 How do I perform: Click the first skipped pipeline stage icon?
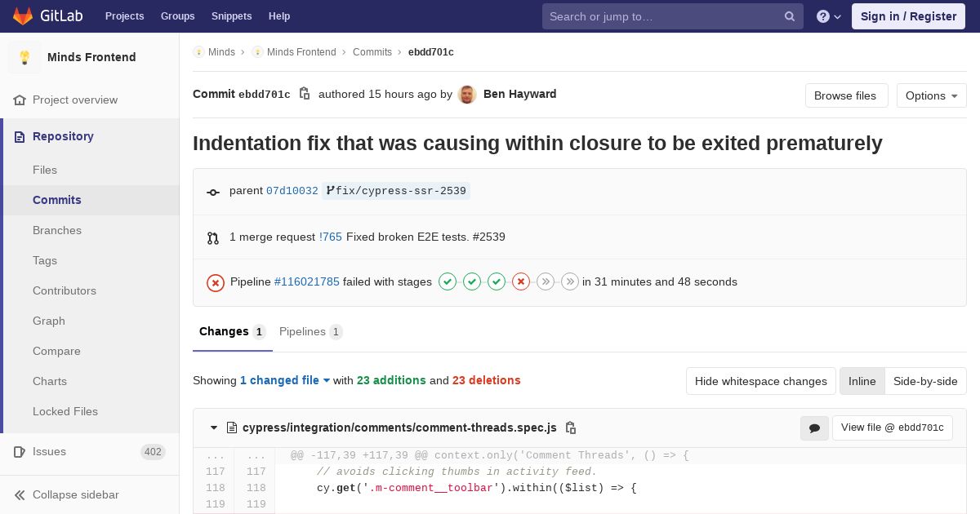tap(546, 281)
